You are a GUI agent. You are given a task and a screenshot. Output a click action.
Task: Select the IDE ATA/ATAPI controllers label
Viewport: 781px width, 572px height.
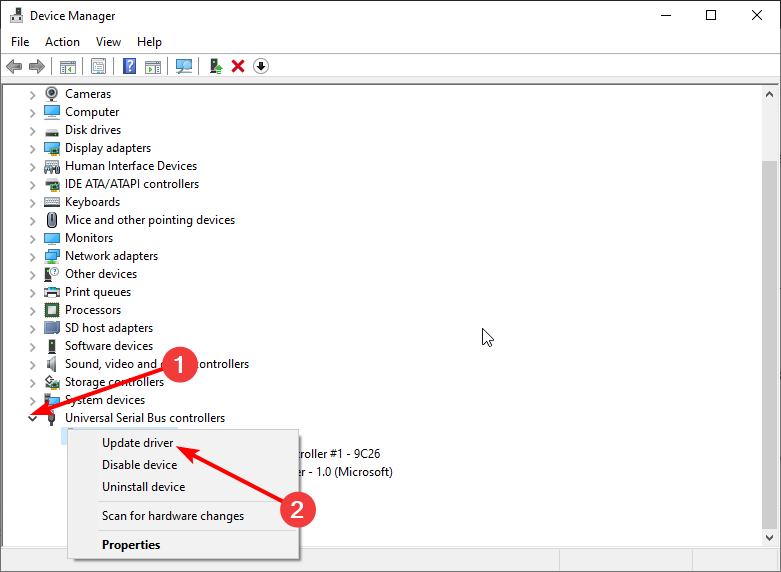pyautogui.click(x=132, y=184)
